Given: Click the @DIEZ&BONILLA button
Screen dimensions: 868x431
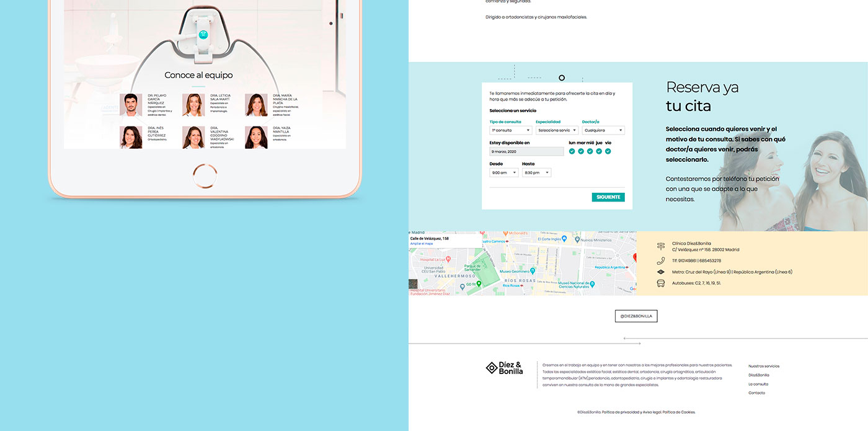Looking at the screenshot, I should click(x=636, y=316).
